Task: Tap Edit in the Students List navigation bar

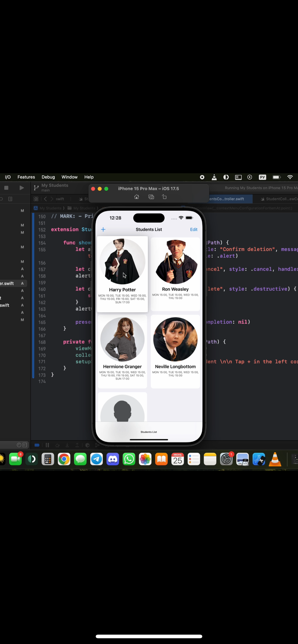Action: tap(193, 229)
